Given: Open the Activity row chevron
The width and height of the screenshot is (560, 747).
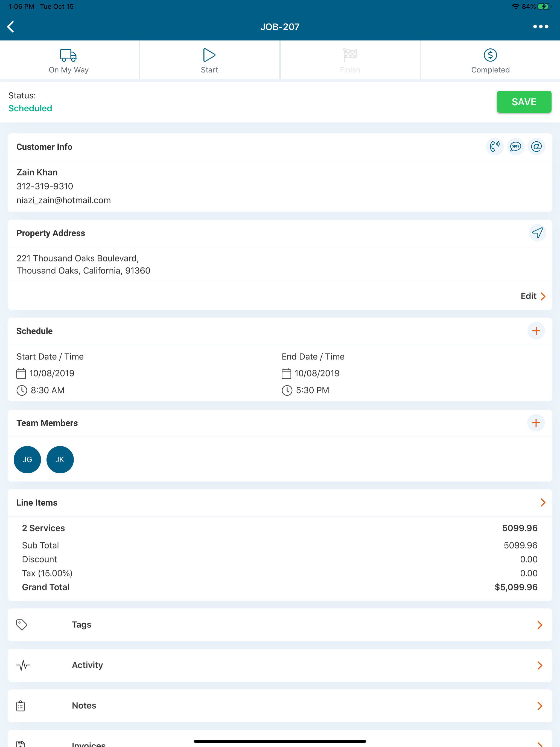Looking at the screenshot, I should [x=540, y=666].
